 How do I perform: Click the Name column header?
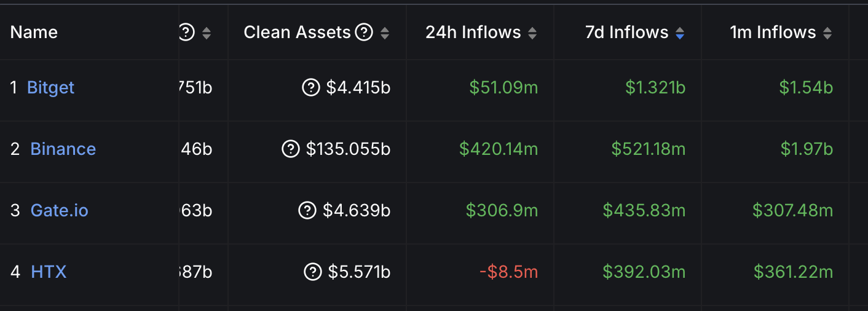click(x=34, y=33)
